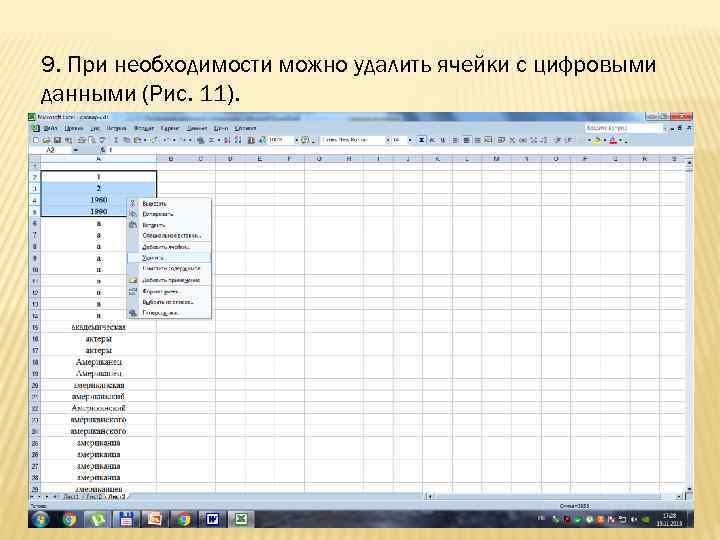Click the Fill color bucket icon
This screenshot has height=540, width=720.
(x=596, y=140)
